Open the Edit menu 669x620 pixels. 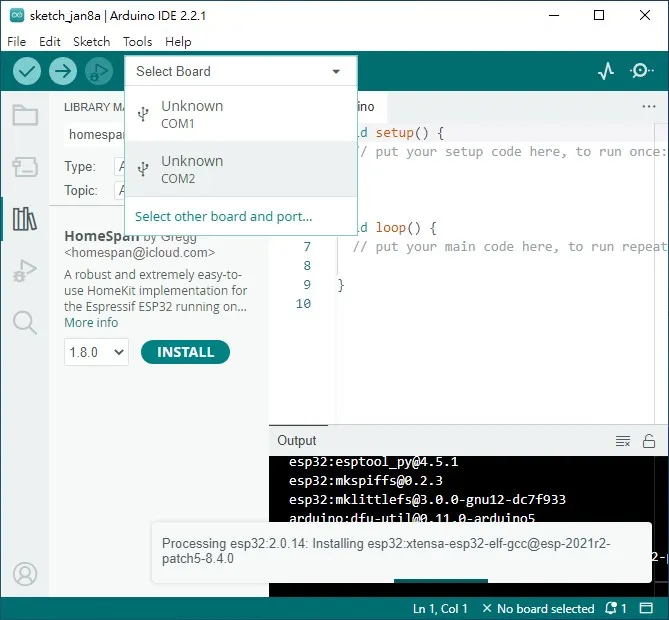tap(50, 42)
